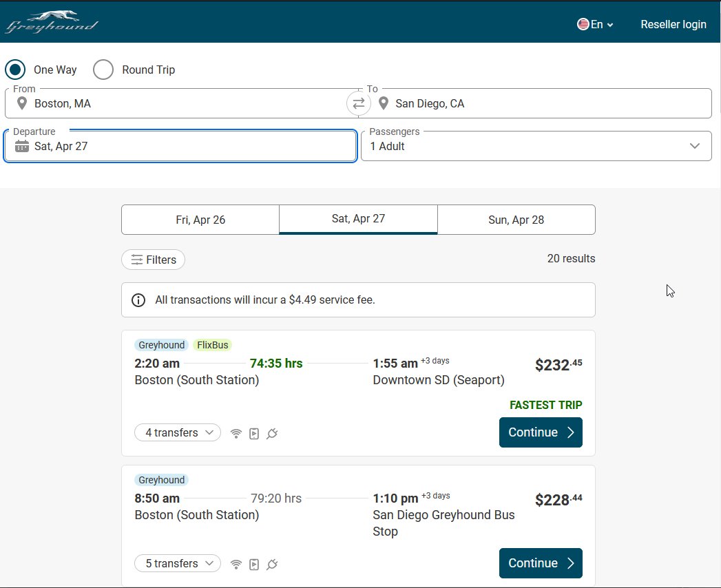Screen dimensions: 721x588
Task: Select the One Way radio button
Action: tap(15, 70)
